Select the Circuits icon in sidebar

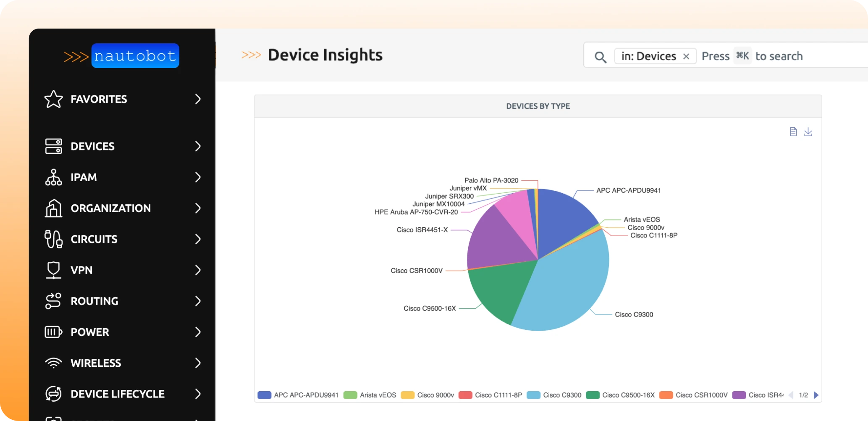(x=53, y=239)
